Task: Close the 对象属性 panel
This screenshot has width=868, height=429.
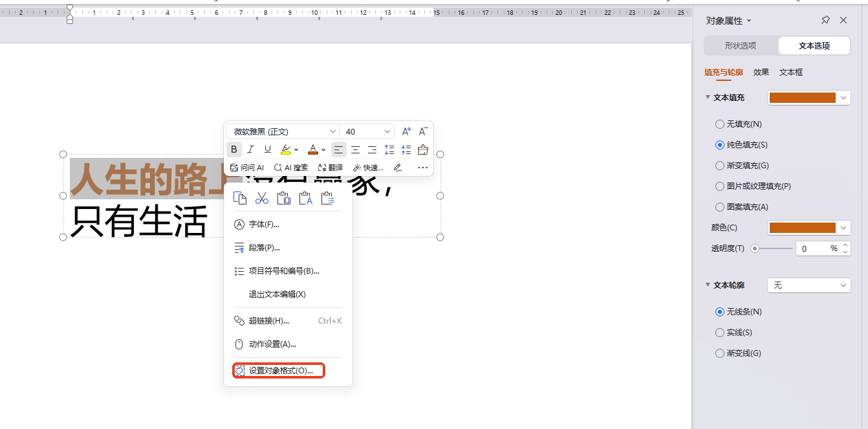Action: 843,20
